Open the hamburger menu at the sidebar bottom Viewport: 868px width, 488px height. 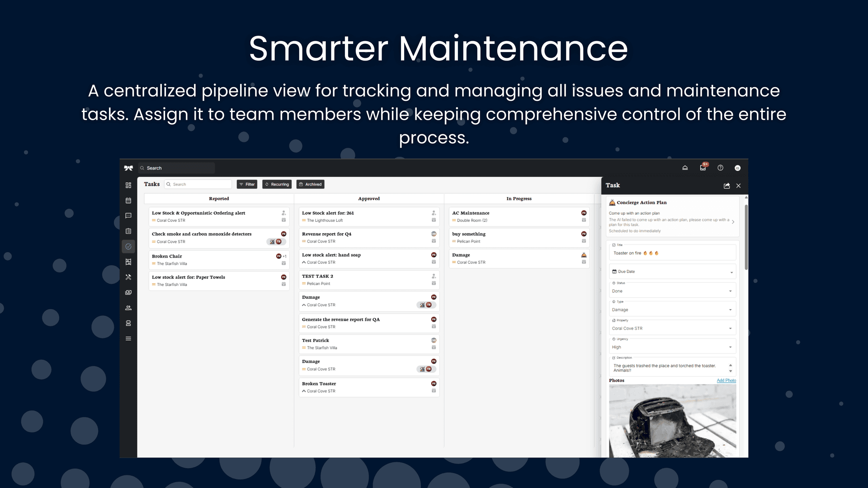(128, 338)
